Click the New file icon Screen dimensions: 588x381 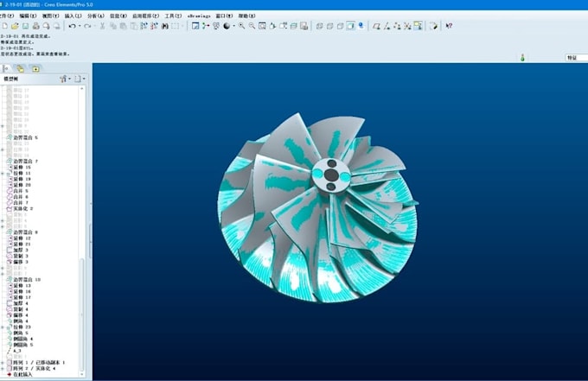coord(5,26)
